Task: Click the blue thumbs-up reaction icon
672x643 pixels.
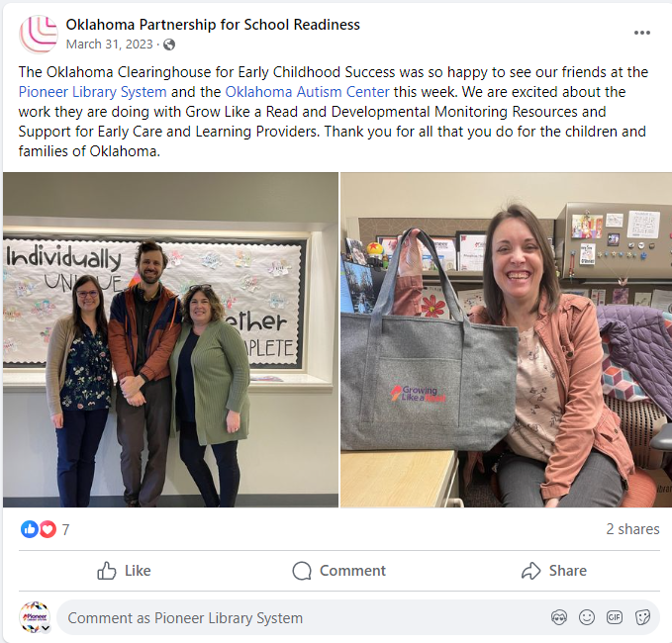Action: click(x=29, y=529)
